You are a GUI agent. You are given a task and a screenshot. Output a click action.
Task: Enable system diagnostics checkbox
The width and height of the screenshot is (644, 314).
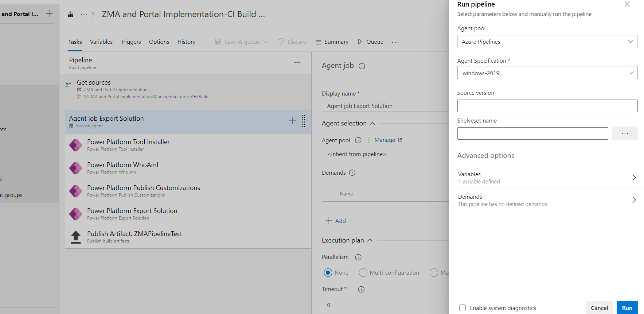pos(462,308)
